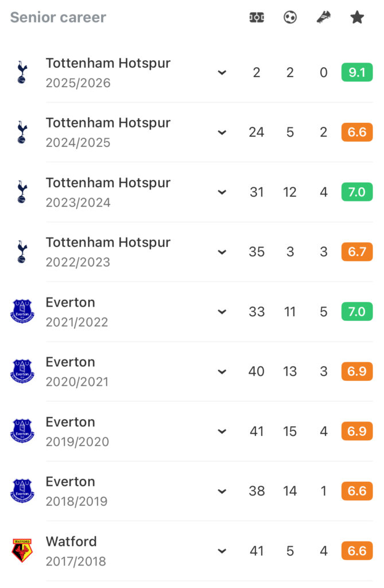Click the assists boot icon
Screen dimensions: 384x588
coord(324,17)
